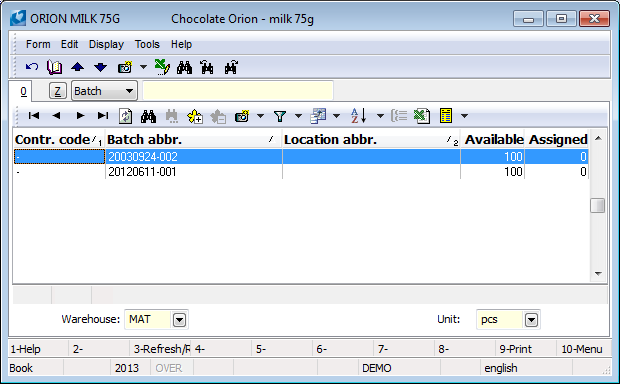
Task: Click the Available column header
Action: tap(493, 140)
